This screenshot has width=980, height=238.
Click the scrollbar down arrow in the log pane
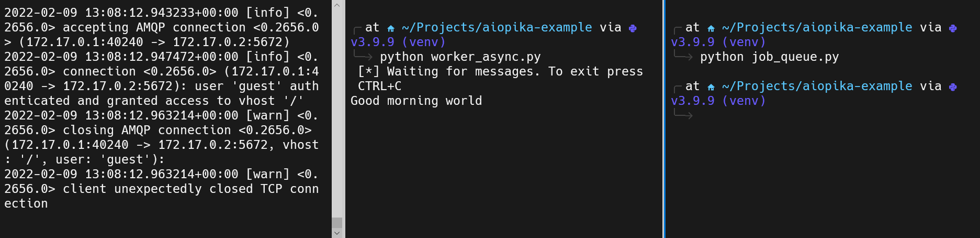click(x=337, y=233)
